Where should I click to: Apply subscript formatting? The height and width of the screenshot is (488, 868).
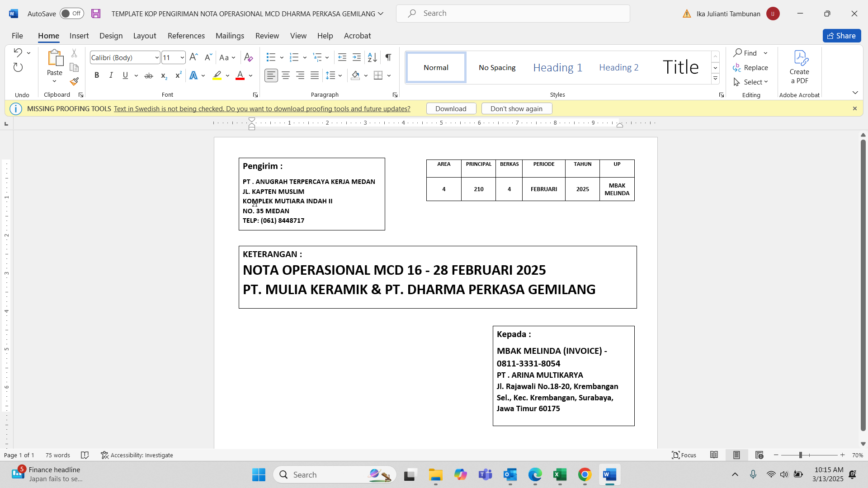[x=164, y=75]
